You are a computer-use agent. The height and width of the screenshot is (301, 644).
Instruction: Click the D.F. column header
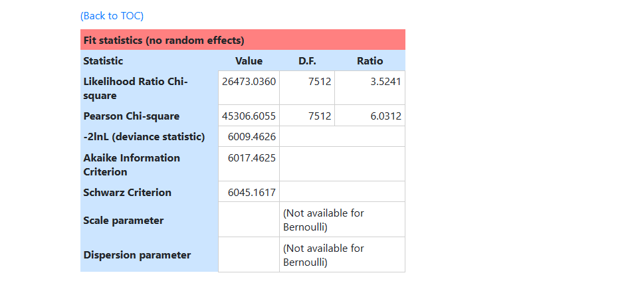pyautogui.click(x=307, y=60)
